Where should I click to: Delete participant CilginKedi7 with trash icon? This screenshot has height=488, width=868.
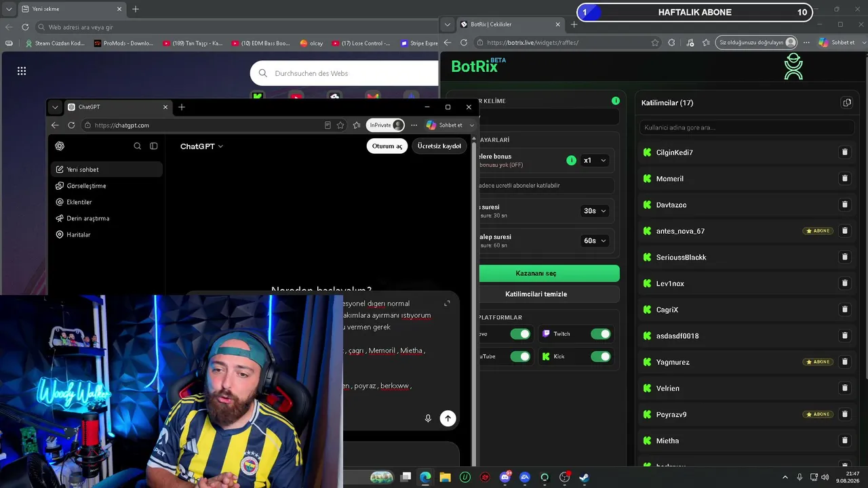(x=844, y=152)
